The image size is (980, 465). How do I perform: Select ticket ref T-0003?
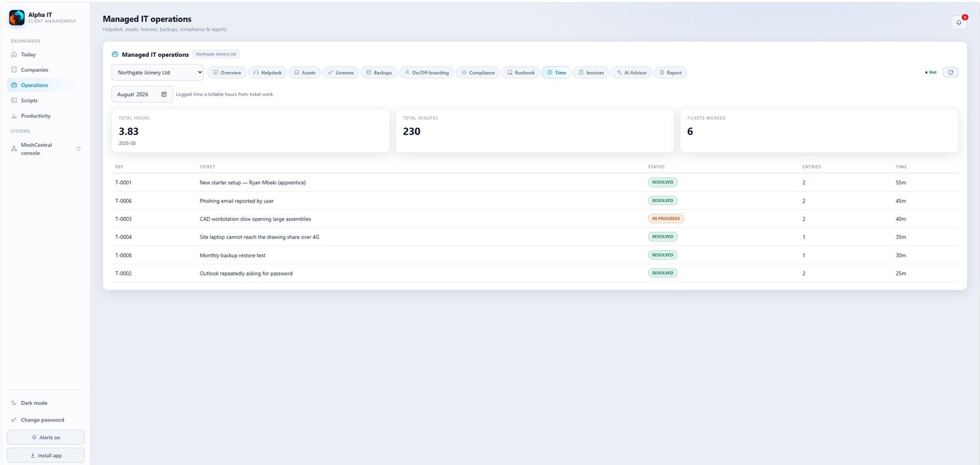coord(123,219)
